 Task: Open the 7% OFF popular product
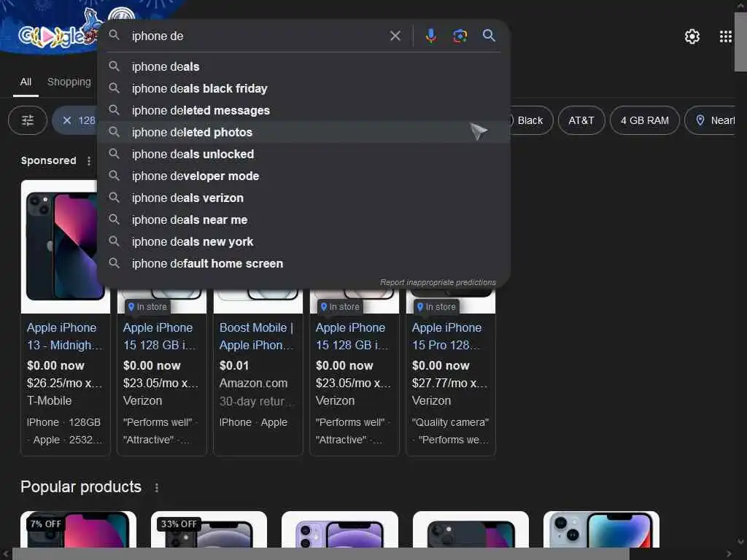(x=79, y=529)
